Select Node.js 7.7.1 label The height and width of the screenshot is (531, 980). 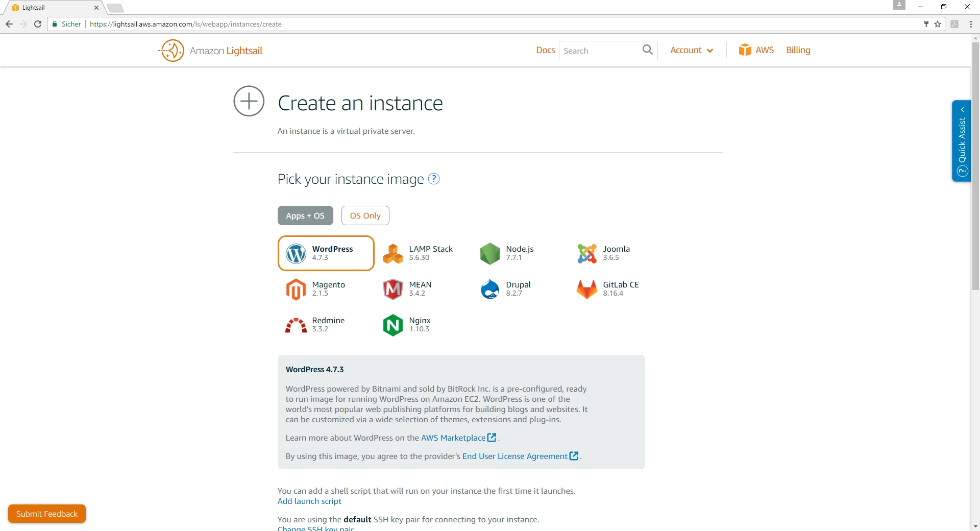click(520, 253)
